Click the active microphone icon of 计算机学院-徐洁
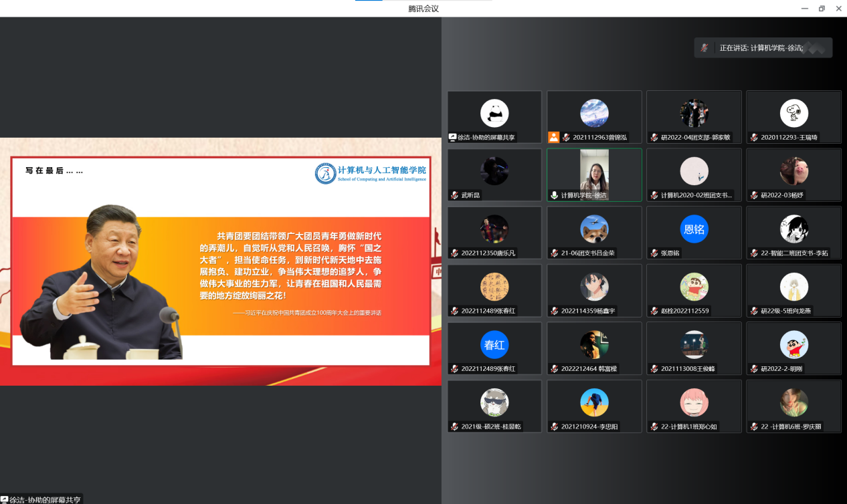The width and height of the screenshot is (847, 504). coord(554,195)
